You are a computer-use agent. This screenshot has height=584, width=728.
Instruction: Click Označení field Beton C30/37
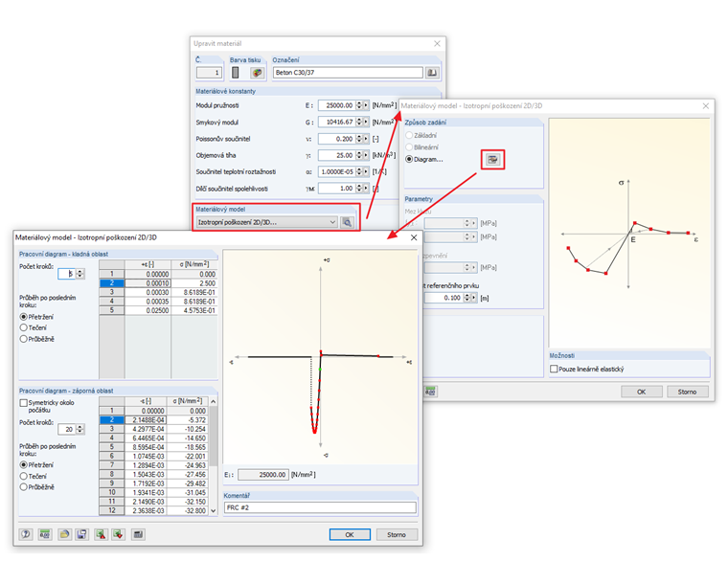pos(348,73)
